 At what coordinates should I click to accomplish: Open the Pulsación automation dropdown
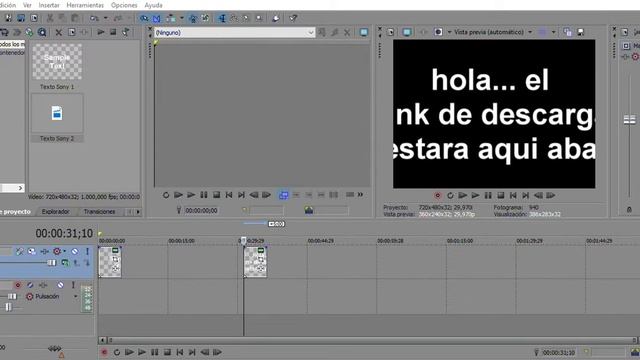point(76,296)
